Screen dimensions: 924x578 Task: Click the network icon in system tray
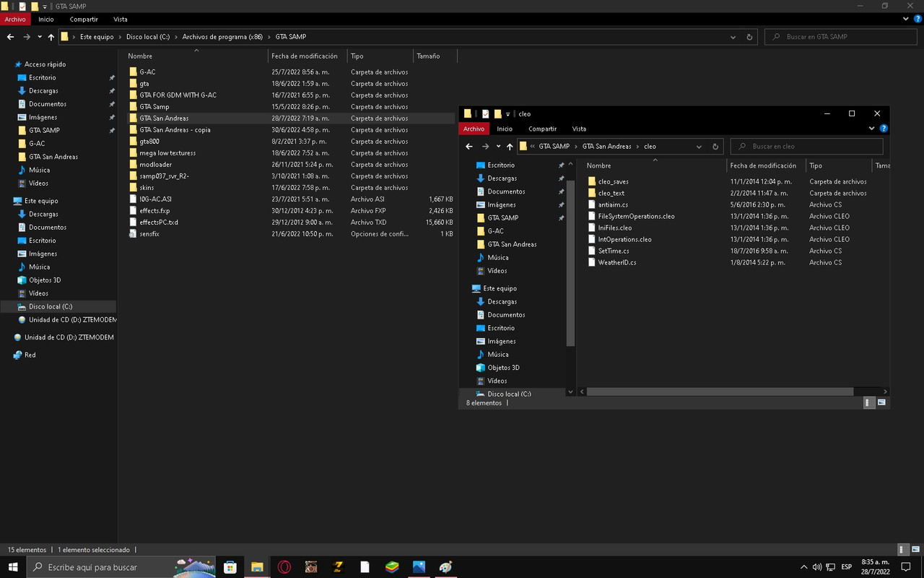pyautogui.click(x=830, y=567)
